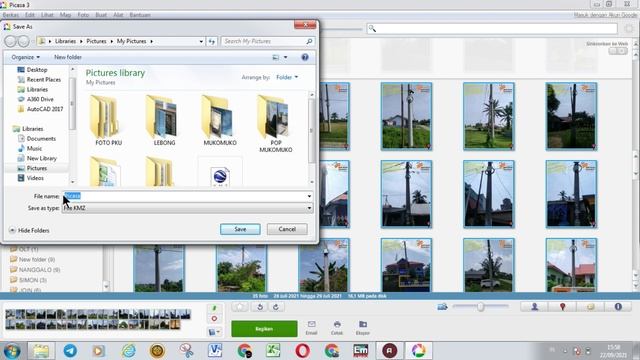Click the Save button
The image size is (640, 360).
pos(240,229)
